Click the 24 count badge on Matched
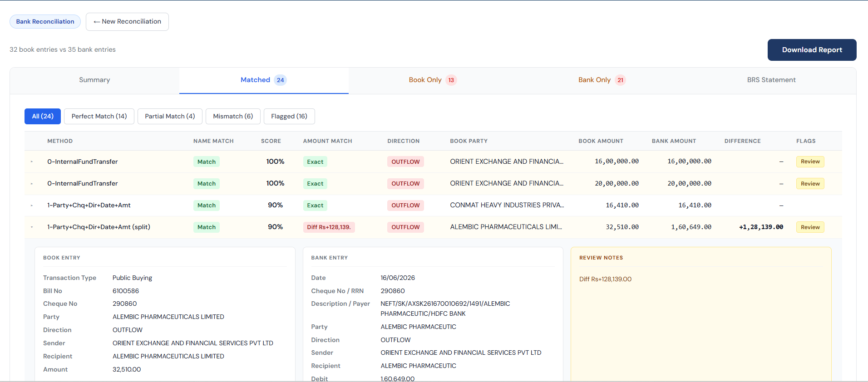Image resolution: width=868 pixels, height=382 pixels. pos(281,80)
